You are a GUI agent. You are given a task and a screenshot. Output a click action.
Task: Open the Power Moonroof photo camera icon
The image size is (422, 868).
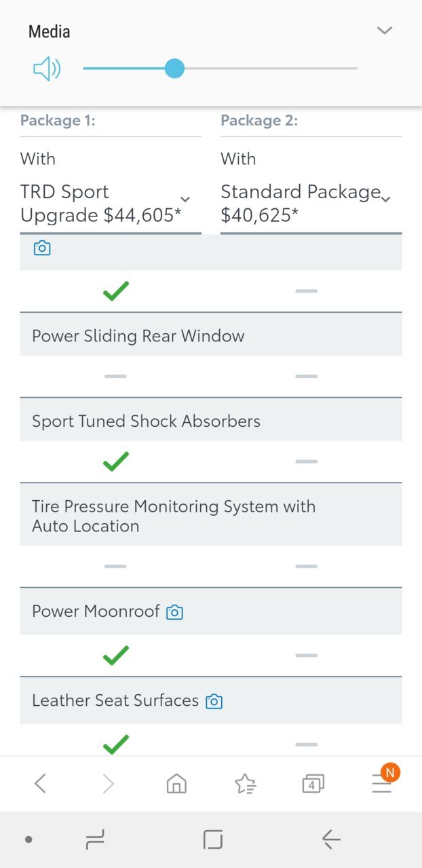point(175,612)
